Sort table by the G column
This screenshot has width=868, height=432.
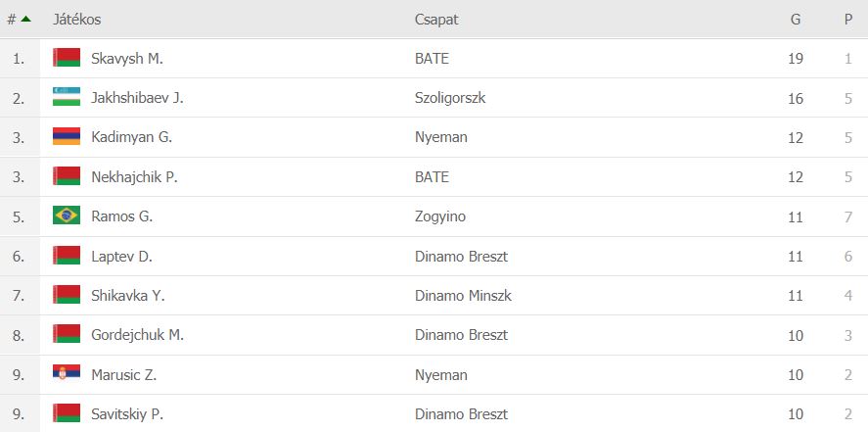point(796,20)
